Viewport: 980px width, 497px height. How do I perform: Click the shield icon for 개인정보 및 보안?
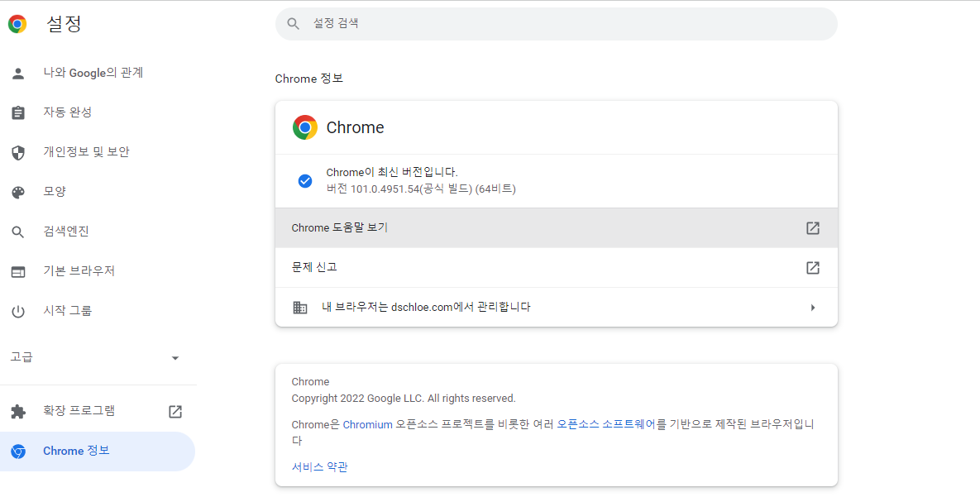(x=18, y=152)
